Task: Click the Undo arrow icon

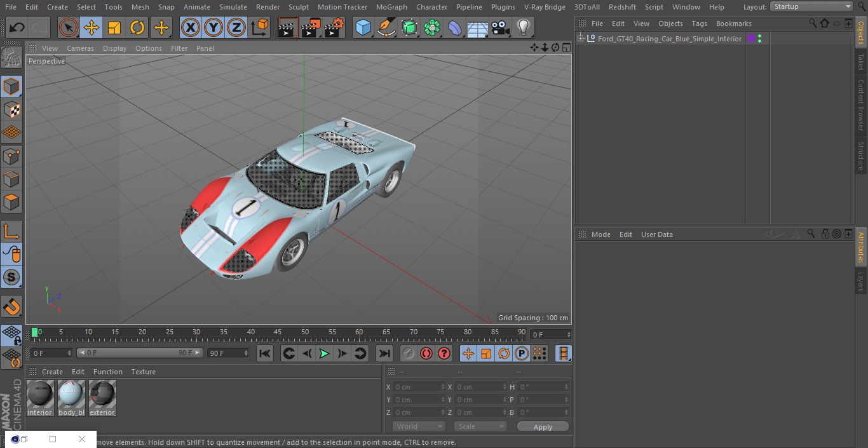Action: coord(17,27)
